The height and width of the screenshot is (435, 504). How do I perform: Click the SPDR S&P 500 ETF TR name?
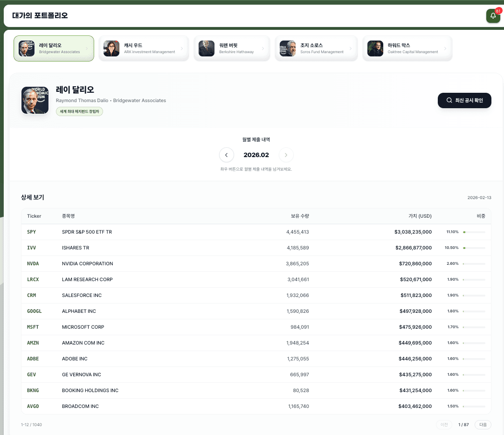87,232
